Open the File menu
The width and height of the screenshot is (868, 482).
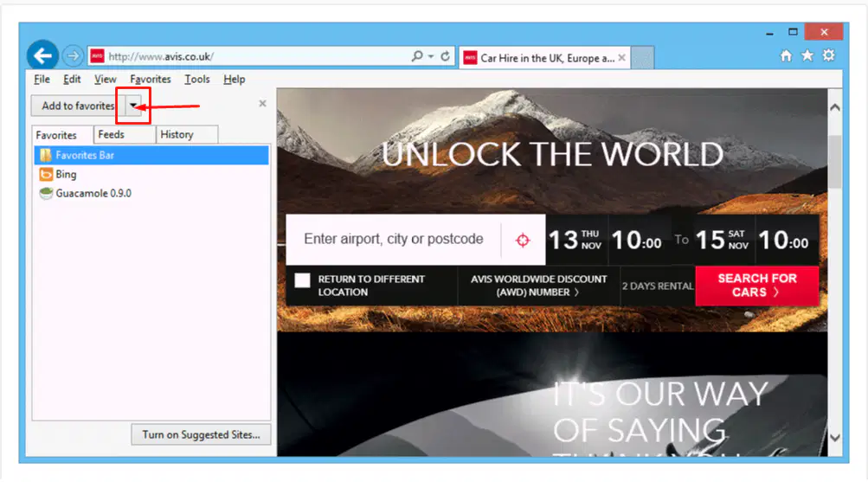coord(42,79)
